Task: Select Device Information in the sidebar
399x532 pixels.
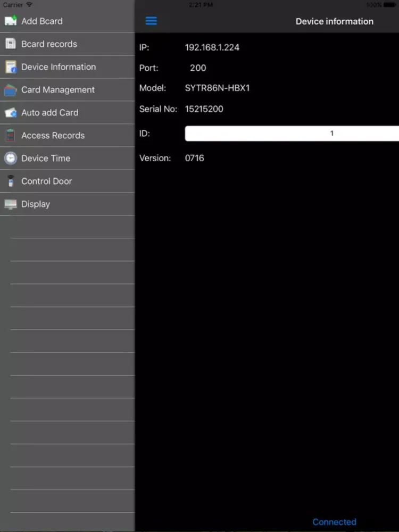Action: [67, 67]
